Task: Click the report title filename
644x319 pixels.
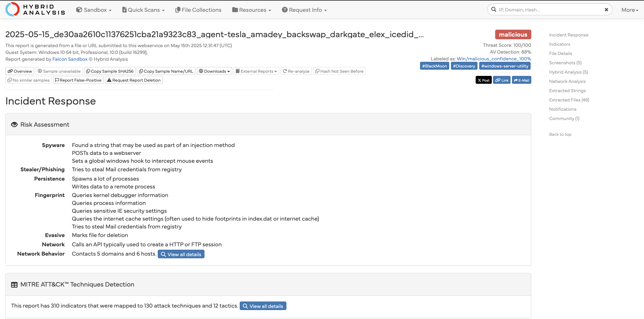Action: [214, 34]
